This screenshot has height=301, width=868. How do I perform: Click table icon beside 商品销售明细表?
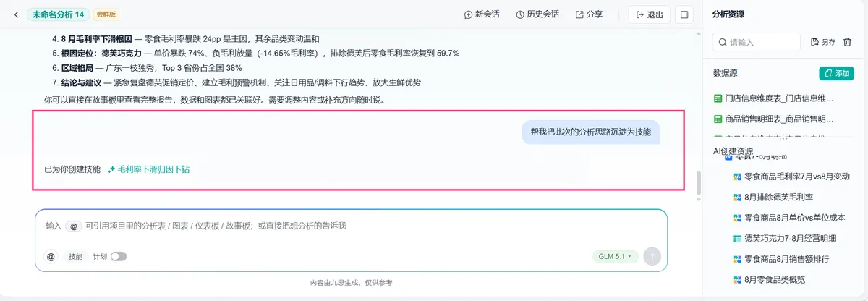[x=718, y=118]
